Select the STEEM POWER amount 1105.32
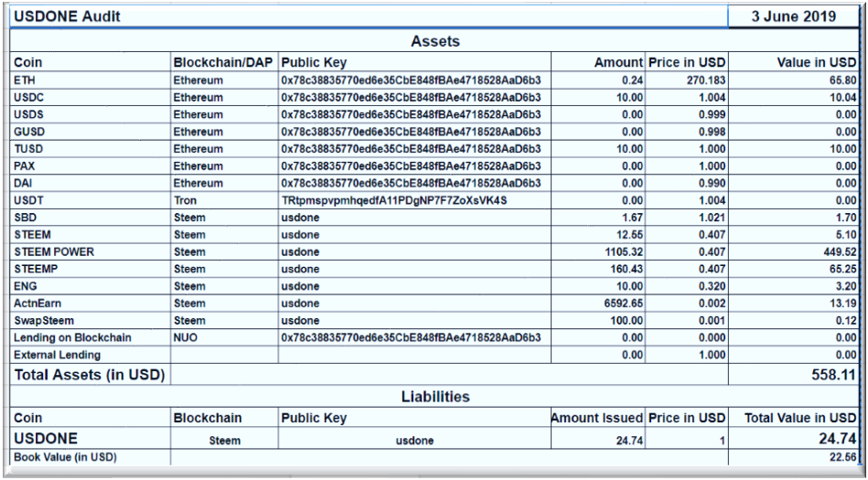This screenshot has height=480, width=868. click(x=598, y=252)
